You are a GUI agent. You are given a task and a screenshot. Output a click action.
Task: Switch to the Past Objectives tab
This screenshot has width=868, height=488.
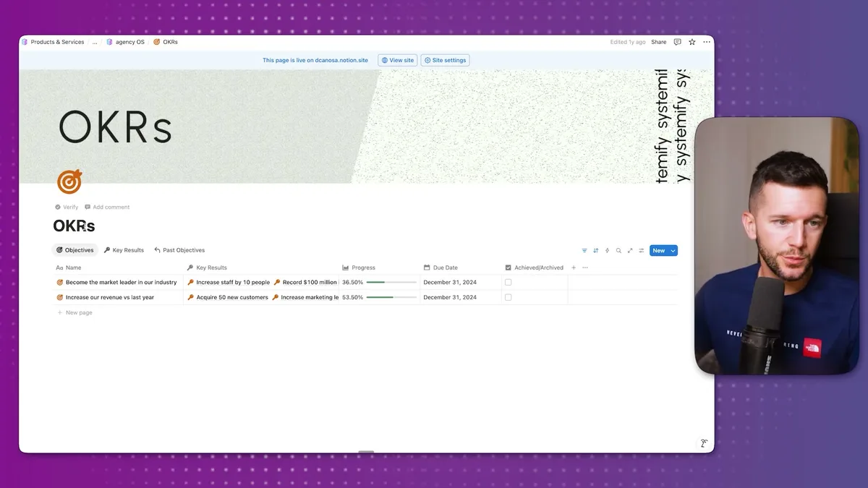[x=179, y=249]
